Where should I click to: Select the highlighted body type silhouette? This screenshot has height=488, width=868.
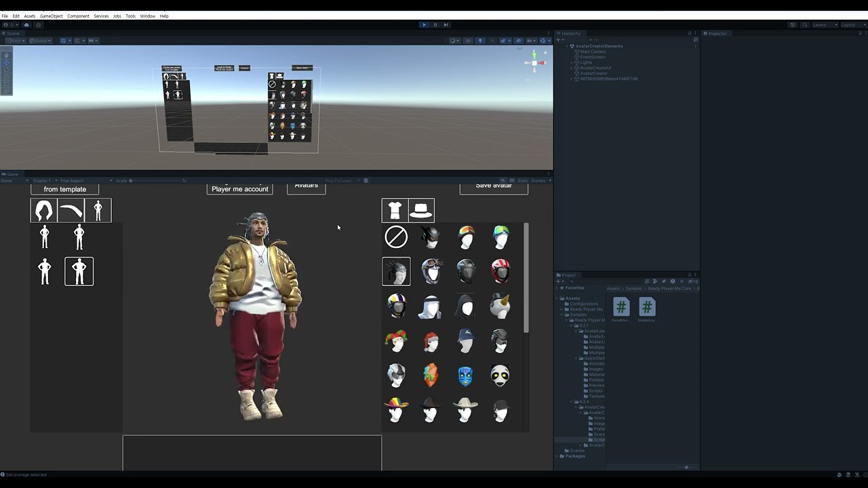coord(79,271)
